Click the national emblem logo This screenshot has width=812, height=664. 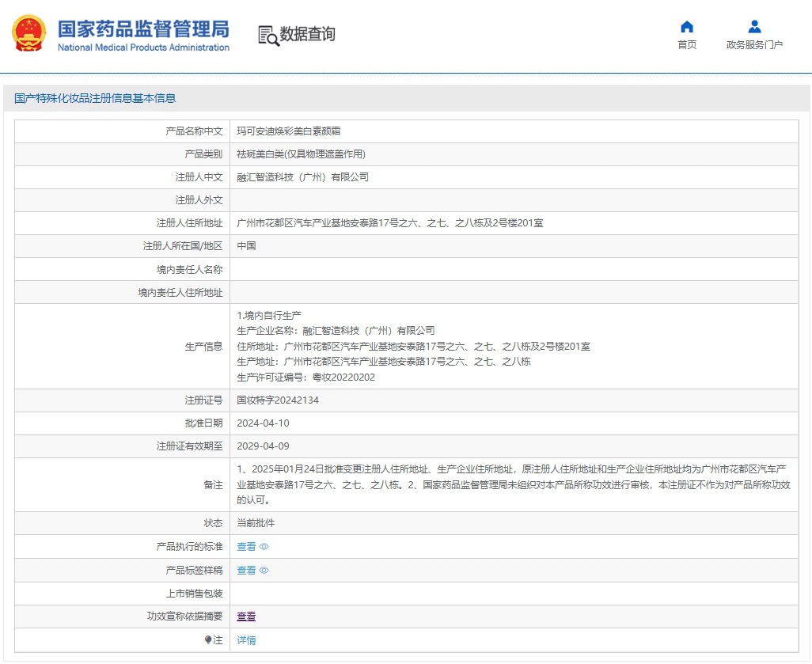tap(29, 34)
